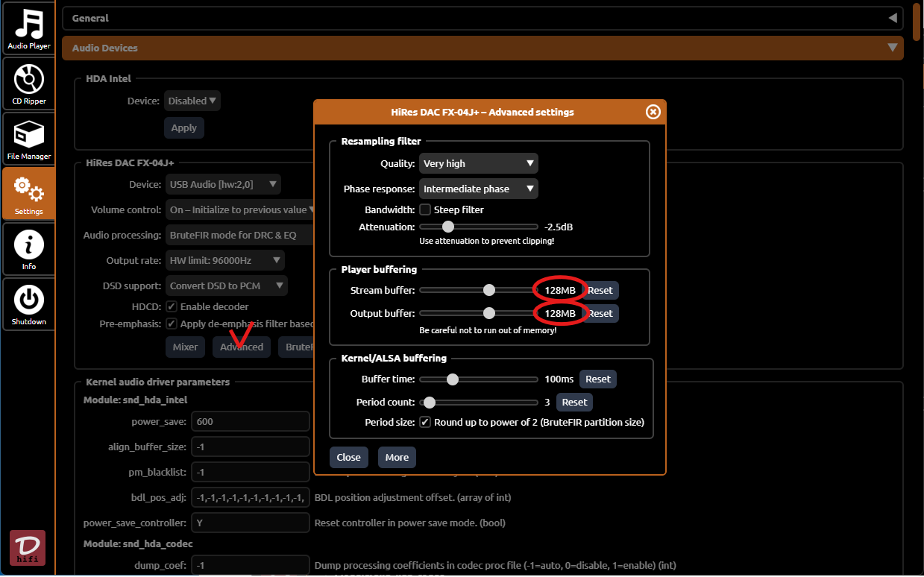Click the Daphile hifi logo
This screenshot has height=577, width=924.
28,548
